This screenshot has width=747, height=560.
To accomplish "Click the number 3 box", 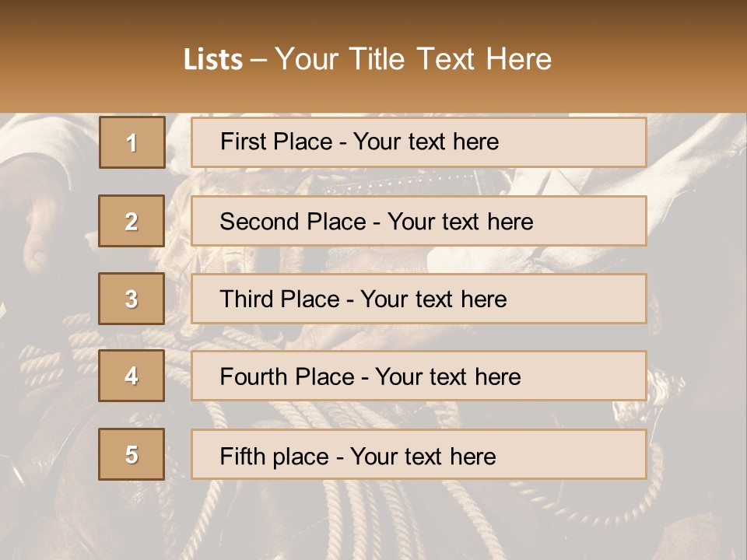I will 132,299.
